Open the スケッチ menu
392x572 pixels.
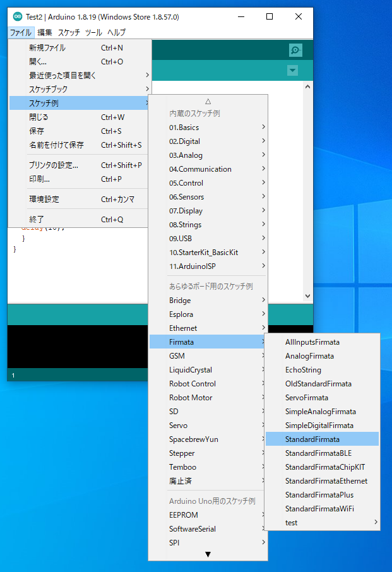click(69, 32)
